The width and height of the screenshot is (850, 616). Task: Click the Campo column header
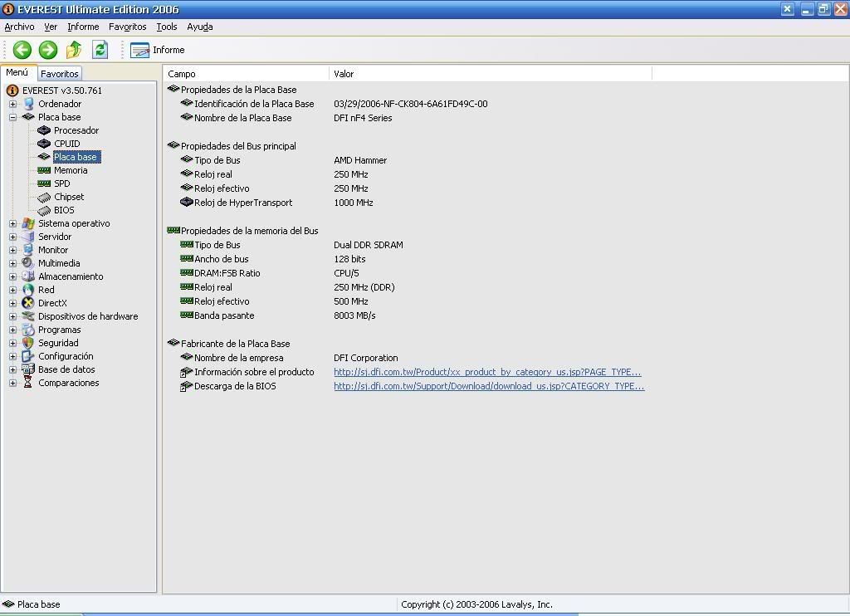tap(246, 74)
